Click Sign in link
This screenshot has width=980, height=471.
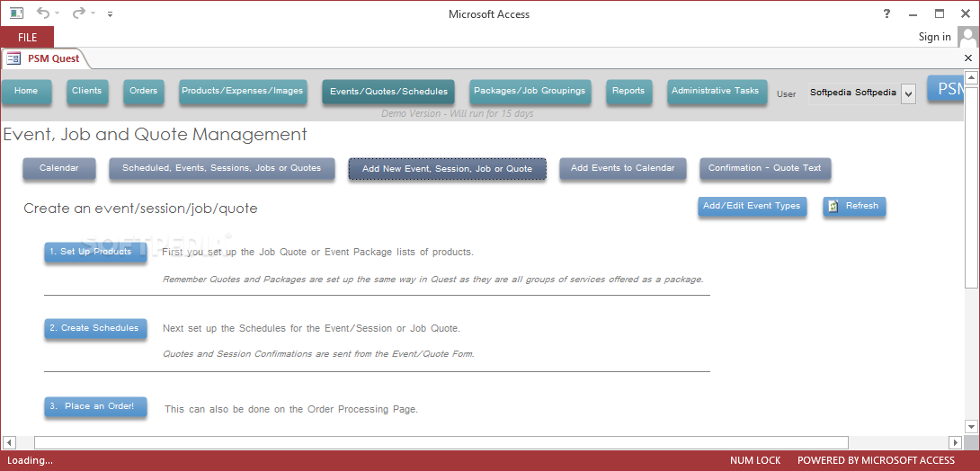[934, 37]
